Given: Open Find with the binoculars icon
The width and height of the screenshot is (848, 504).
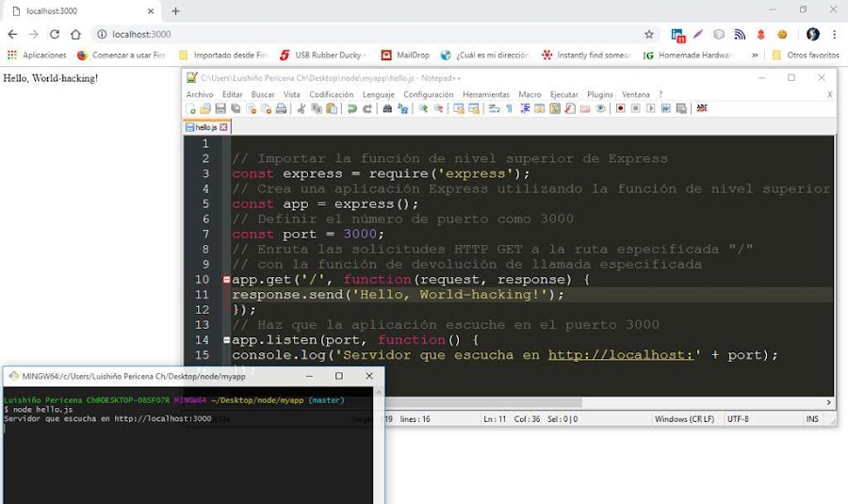Looking at the screenshot, I should click(x=387, y=108).
